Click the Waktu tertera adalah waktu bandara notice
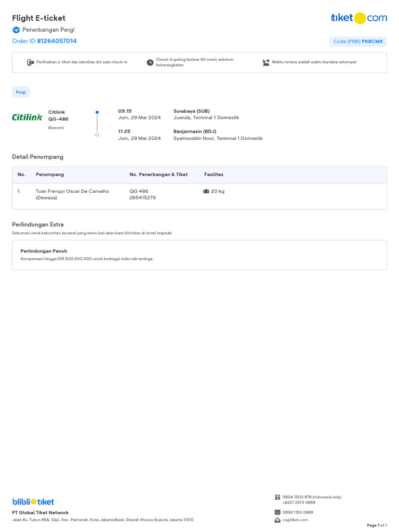 (314, 62)
